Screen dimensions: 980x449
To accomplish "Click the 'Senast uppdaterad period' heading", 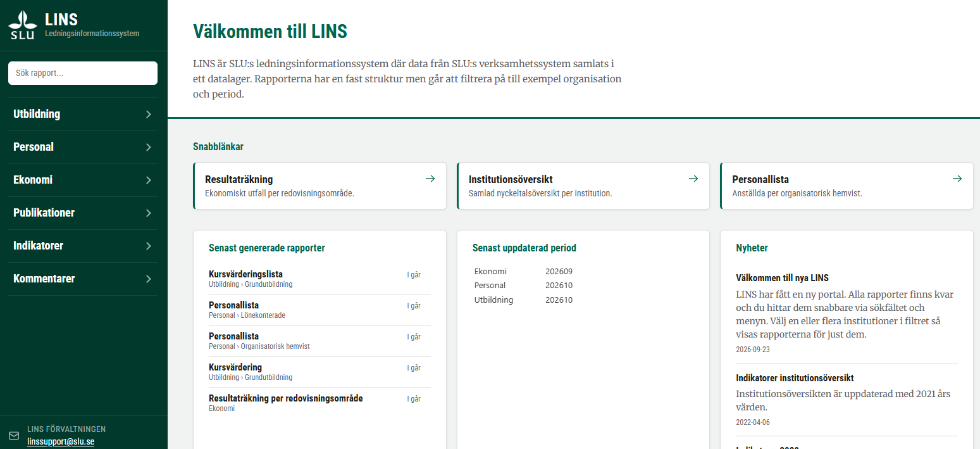I will coord(524,248).
